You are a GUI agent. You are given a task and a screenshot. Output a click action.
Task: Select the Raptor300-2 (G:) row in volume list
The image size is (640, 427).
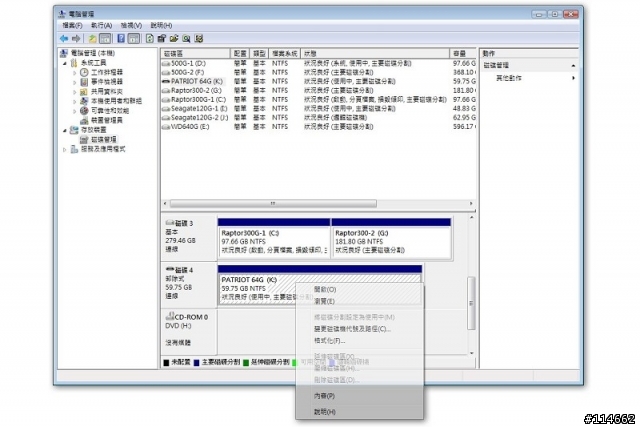point(318,90)
